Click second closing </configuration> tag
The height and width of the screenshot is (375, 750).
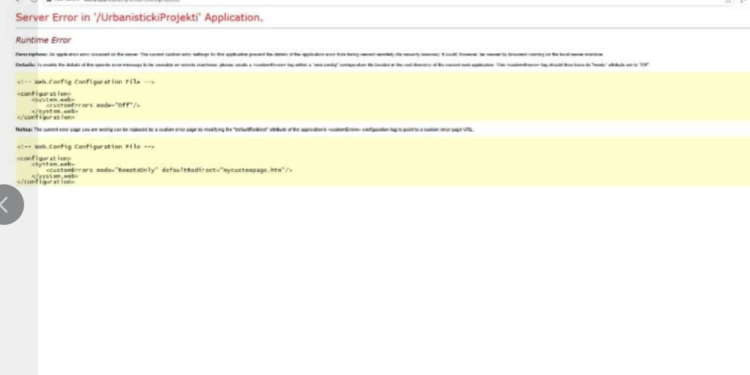coord(46,182)
